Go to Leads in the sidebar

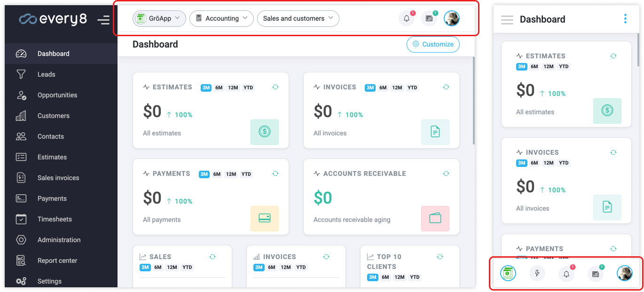tap(46, 74)
